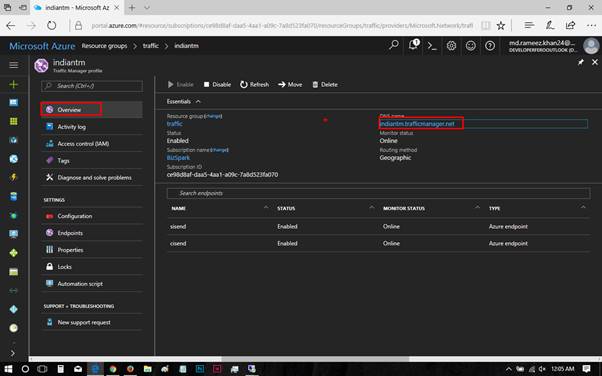The height and width of the screenshot is (376, 602).
Task: Open the browser hub icon
Action: (529, 25)
